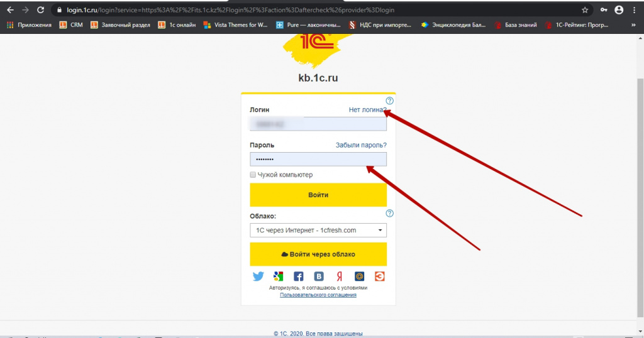This screenshot has width=644, height=338.
Task: Sign in with Yandex icon
Action: tap(339, 276)
